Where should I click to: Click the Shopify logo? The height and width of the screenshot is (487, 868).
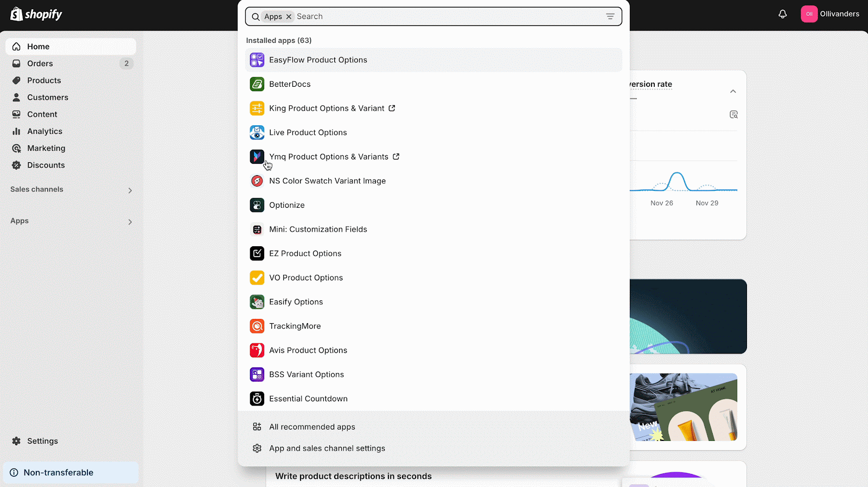pyautogui.click(x=36, y=14)
